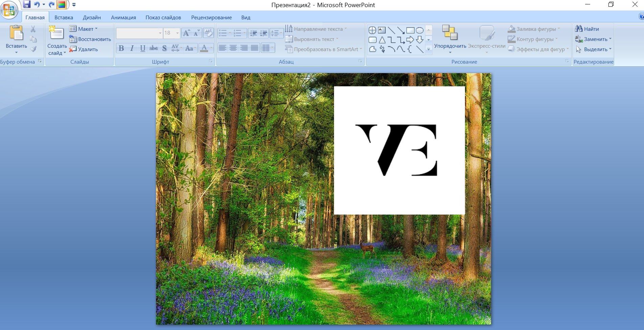Select the arrow line shape
This screenshot has width=644, height=330.
coord(401,30)
